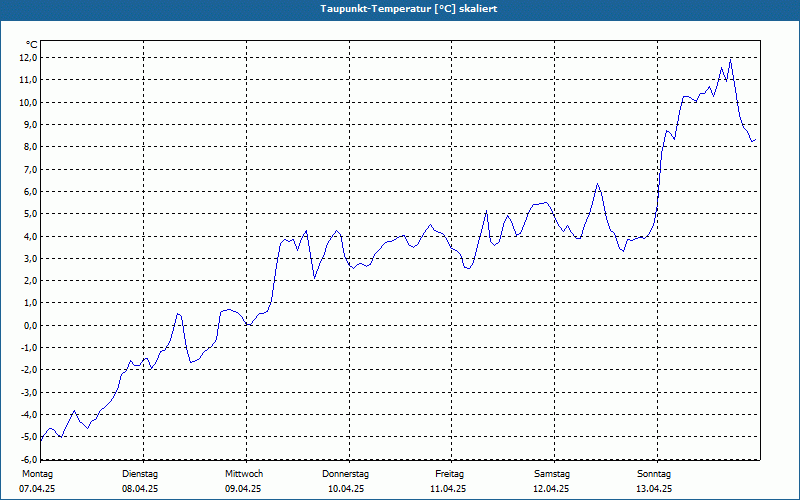Select the Donnerstag day label

pos(345,474)
